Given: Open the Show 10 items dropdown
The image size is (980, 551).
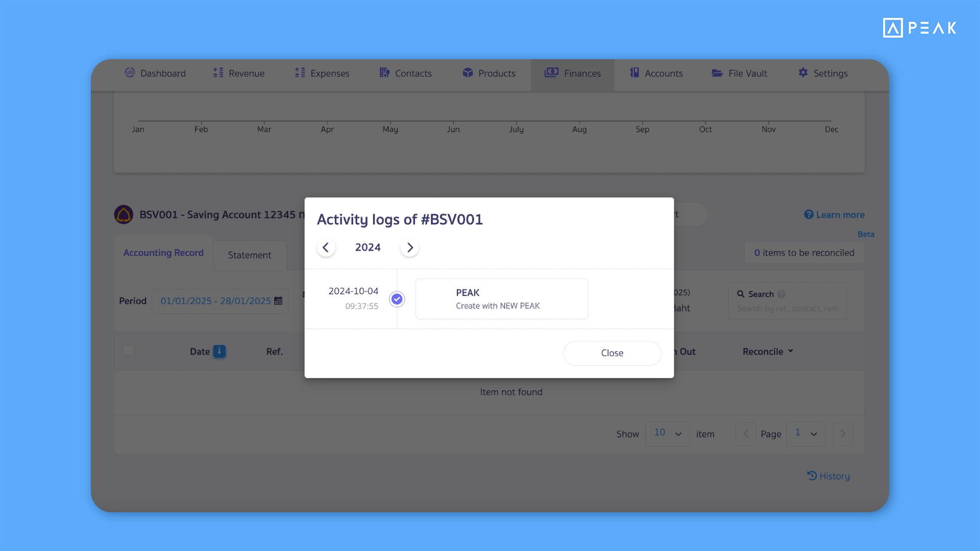Looking at the screenshot, I should coord(668,434).
